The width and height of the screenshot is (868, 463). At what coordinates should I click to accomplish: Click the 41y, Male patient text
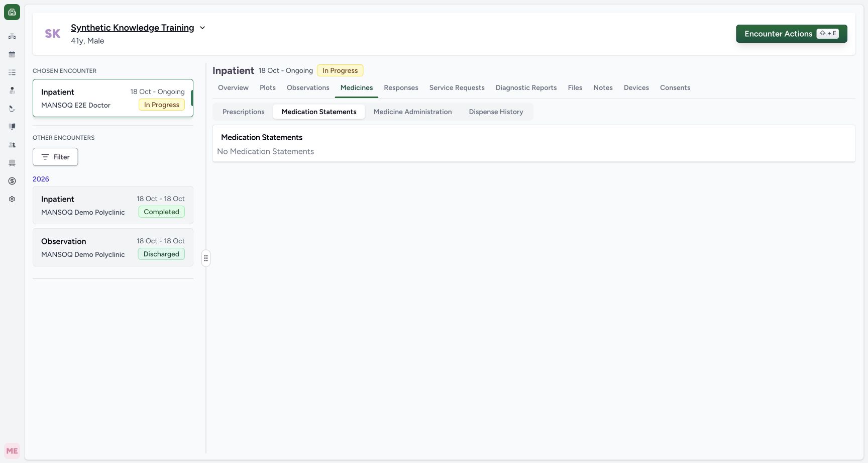point(87,41)
